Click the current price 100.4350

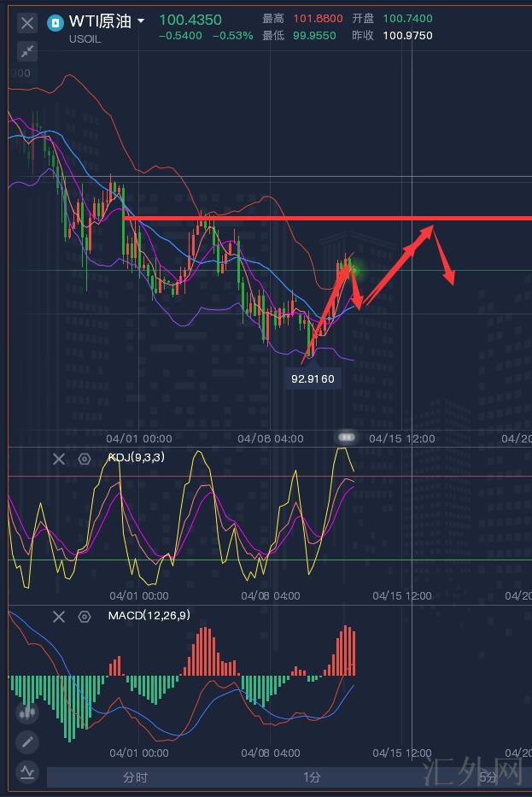(x=190, y=20)
